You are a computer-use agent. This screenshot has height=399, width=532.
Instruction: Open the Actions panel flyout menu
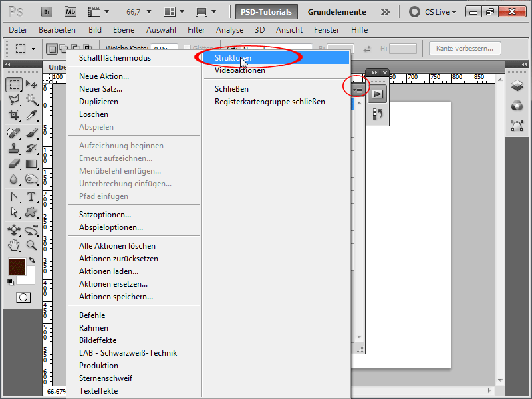tap(358, 90)
